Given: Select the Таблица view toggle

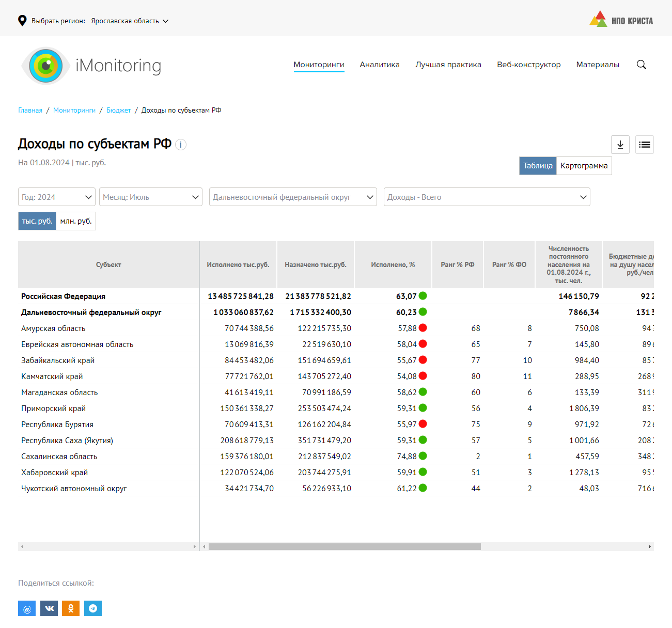Looking at the screenshot, I should point(538,166).
